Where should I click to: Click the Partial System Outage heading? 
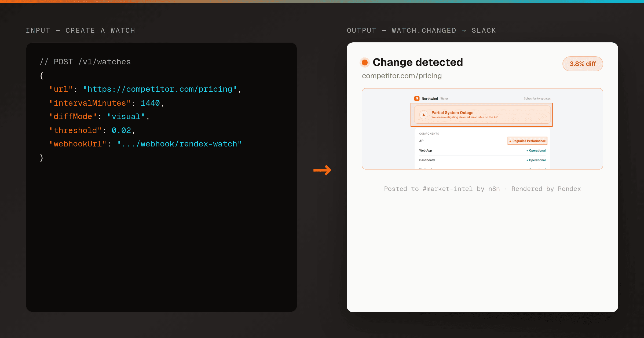452,113
